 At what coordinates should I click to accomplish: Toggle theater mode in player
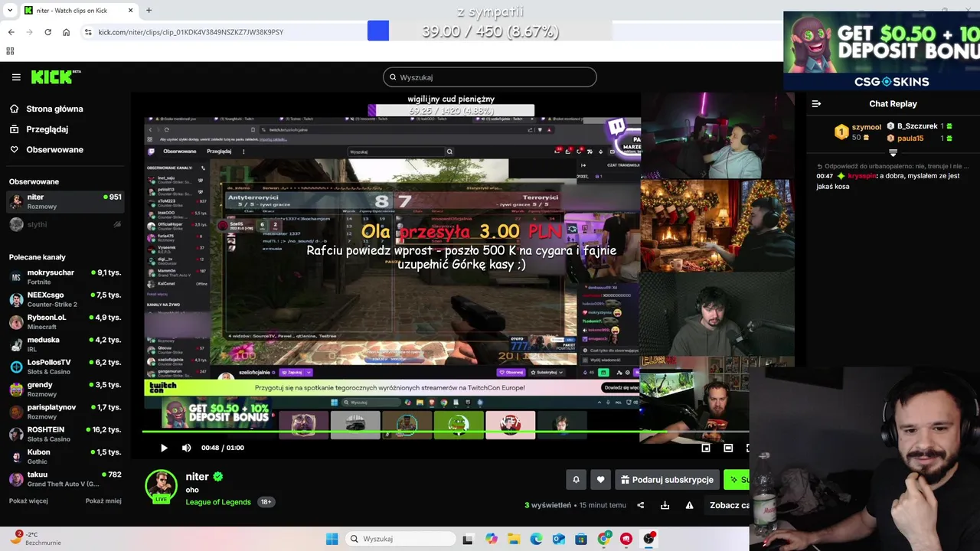[728, 448]
